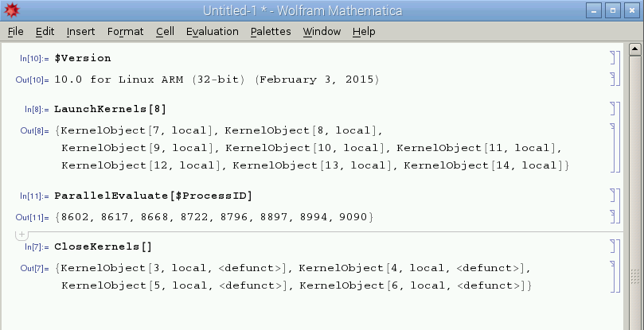Select the LaunchKernels[8] input cell bracket

pyautogui.click(x=614, y=109)
